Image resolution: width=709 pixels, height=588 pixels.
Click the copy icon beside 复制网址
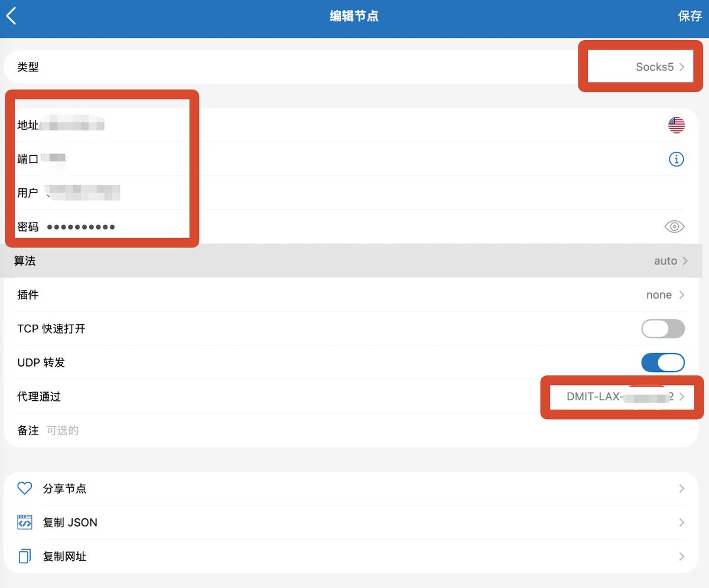(x=24, y=556)
